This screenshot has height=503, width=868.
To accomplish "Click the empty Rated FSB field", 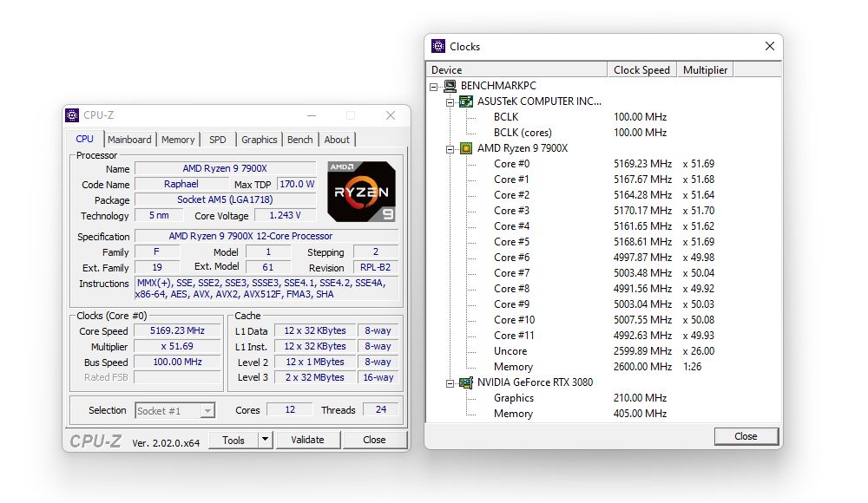I will [178, 377].
